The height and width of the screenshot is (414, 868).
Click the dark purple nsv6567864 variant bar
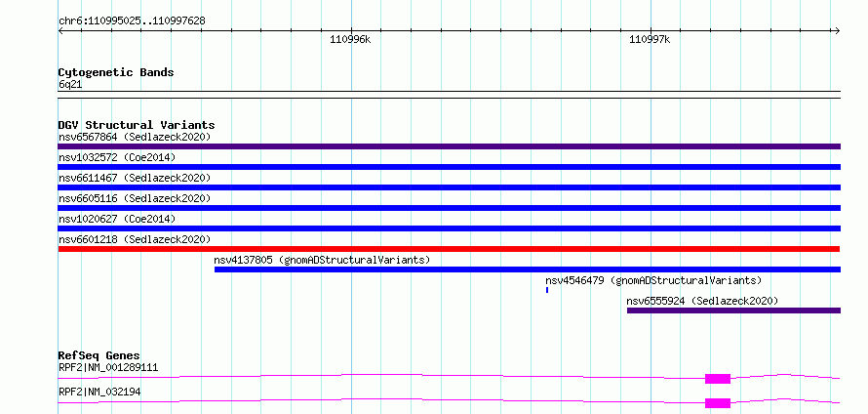449,146
